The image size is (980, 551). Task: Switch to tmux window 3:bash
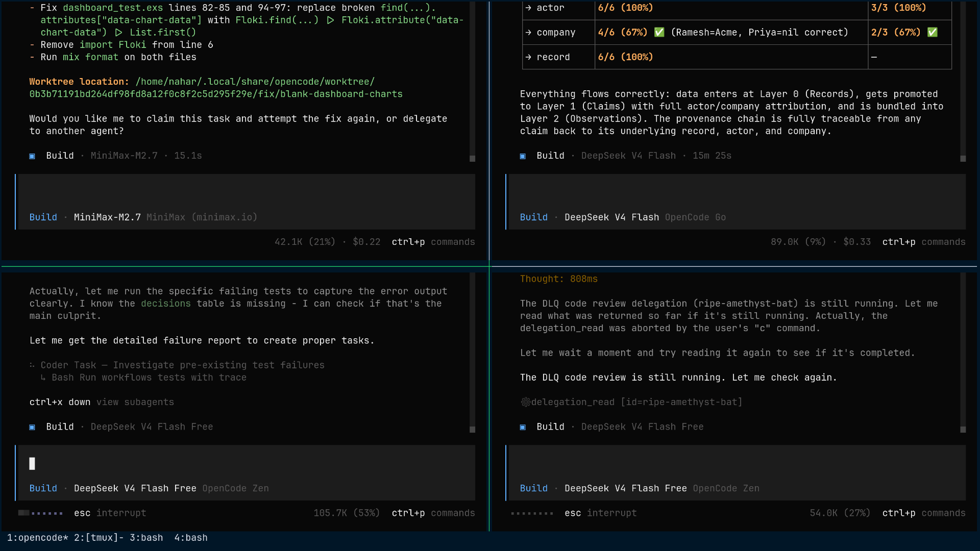(x=146, y=538)
